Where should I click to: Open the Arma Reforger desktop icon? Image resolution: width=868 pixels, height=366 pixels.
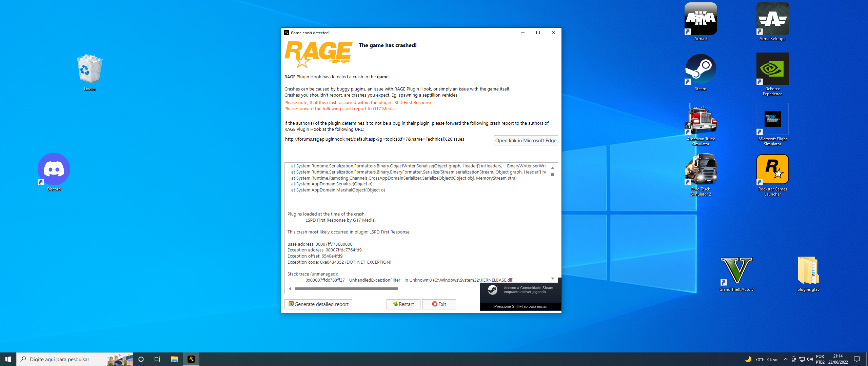coord(772,19)
